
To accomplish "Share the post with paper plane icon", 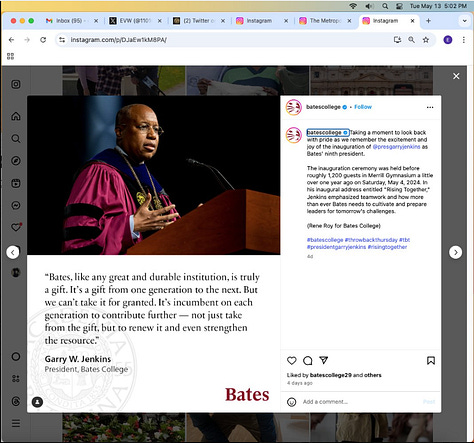I will click(x=324, y=360).
